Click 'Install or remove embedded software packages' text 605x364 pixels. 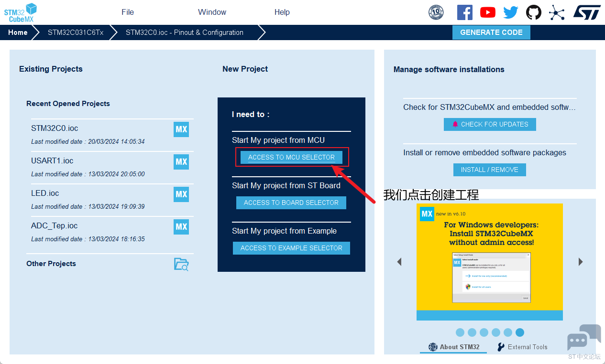click(484, 153)
